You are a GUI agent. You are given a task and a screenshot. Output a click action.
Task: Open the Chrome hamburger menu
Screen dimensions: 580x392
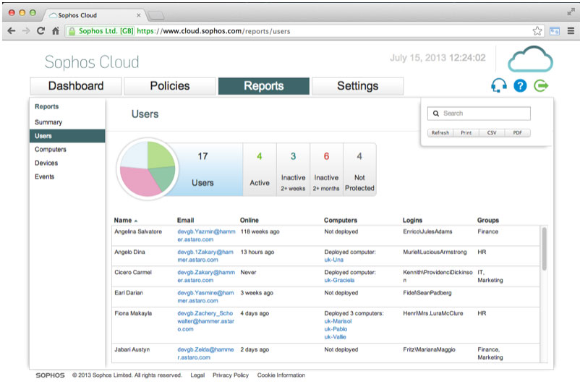[x=569, y=31]
